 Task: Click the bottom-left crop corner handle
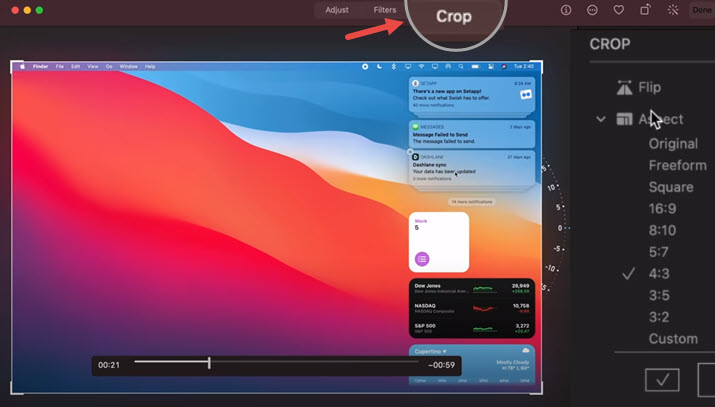(15, 390)
